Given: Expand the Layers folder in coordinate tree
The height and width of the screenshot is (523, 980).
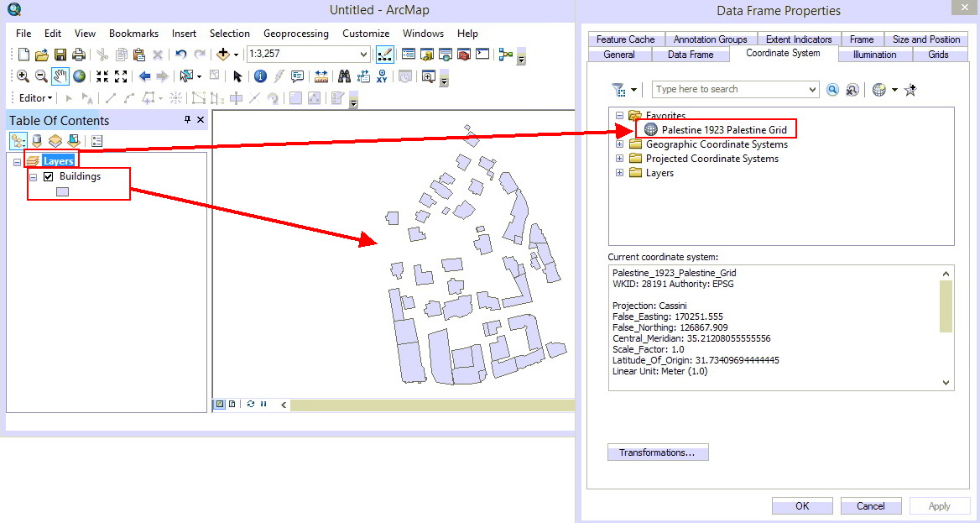Looking at the screenshot, I should click(619, 173).
